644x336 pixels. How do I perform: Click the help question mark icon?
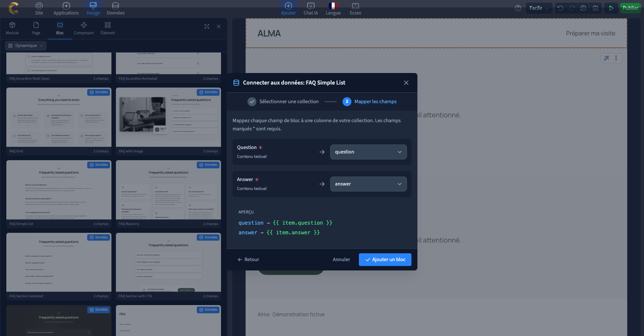coord(518,8)
